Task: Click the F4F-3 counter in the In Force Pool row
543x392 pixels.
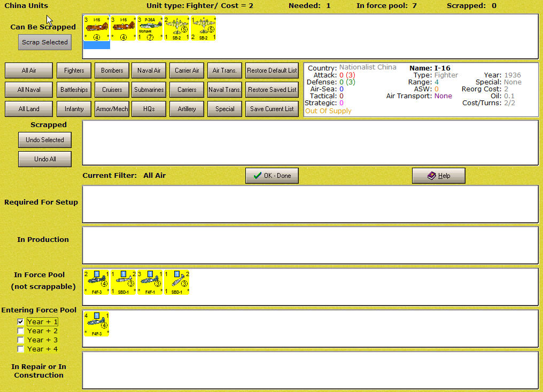Action: coord(97,283)
